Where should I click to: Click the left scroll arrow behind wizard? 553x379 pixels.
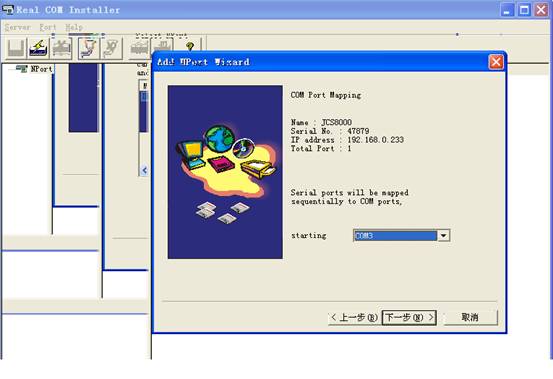click(144, 171)
